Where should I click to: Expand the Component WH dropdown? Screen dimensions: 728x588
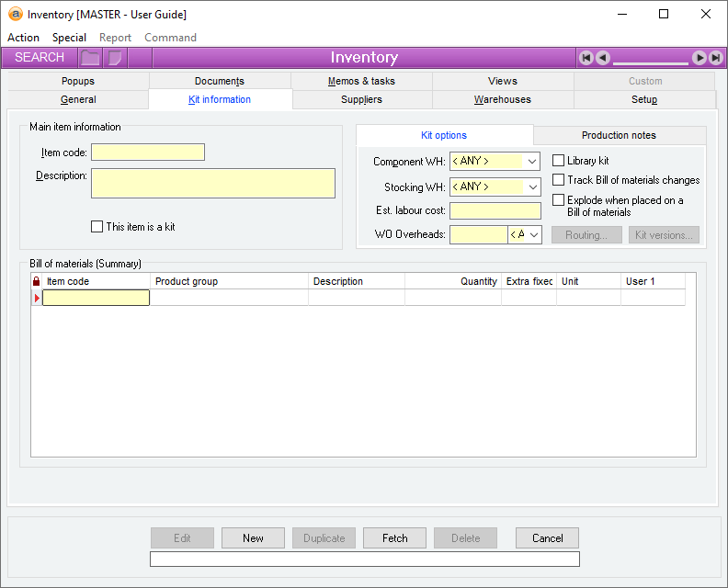[531, 162]
